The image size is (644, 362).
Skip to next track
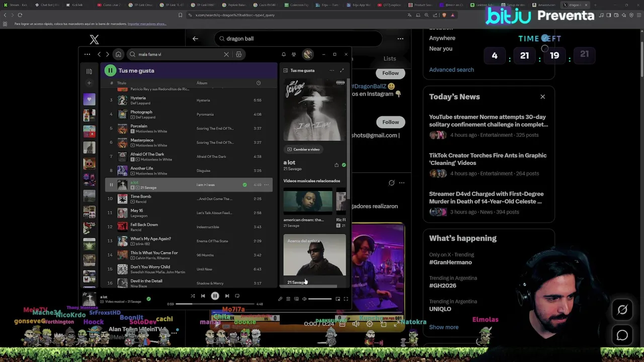(227, 296)
